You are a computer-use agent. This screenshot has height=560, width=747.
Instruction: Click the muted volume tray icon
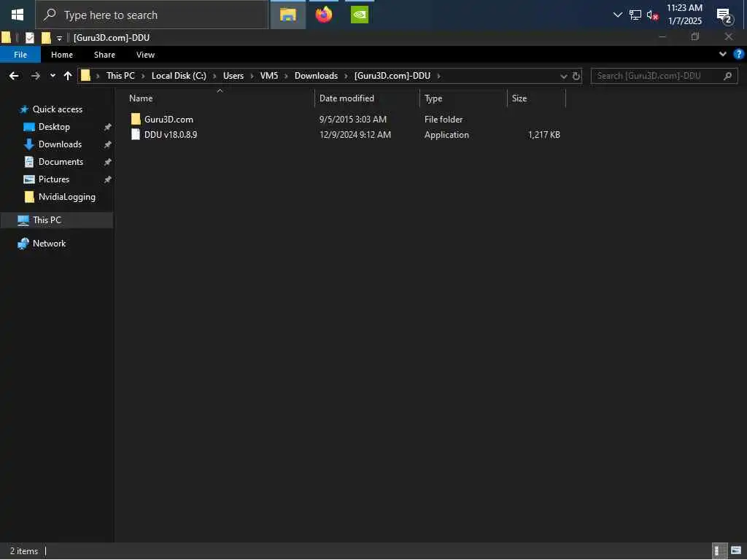pos(652,15)
